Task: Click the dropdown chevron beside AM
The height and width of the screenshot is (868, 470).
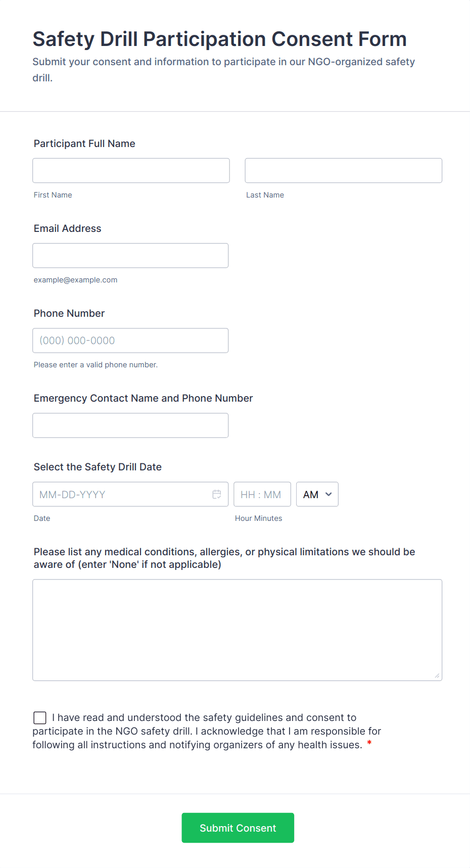Action: pyautogui.click(x=328, y=494)
